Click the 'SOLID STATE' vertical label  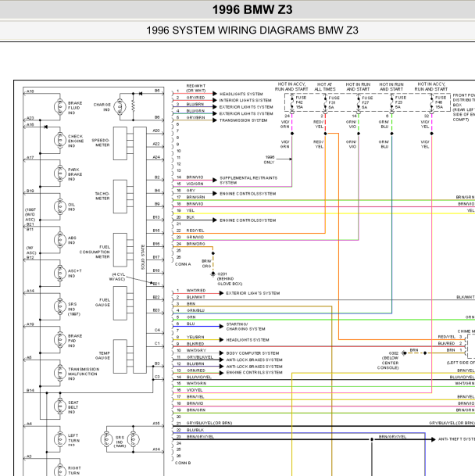coord(143,257)
